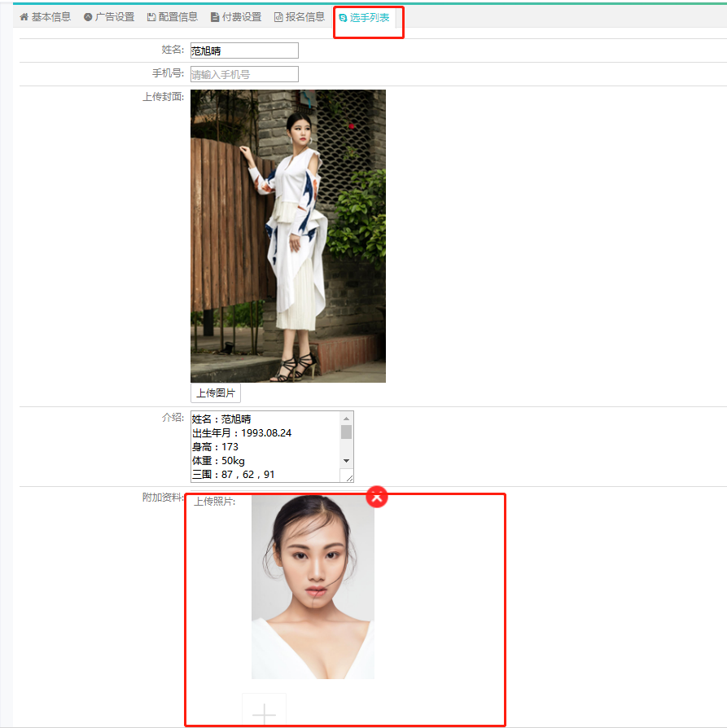Click the textarea resize handle corner
727x728 pixels.
(x=348, y=478)
